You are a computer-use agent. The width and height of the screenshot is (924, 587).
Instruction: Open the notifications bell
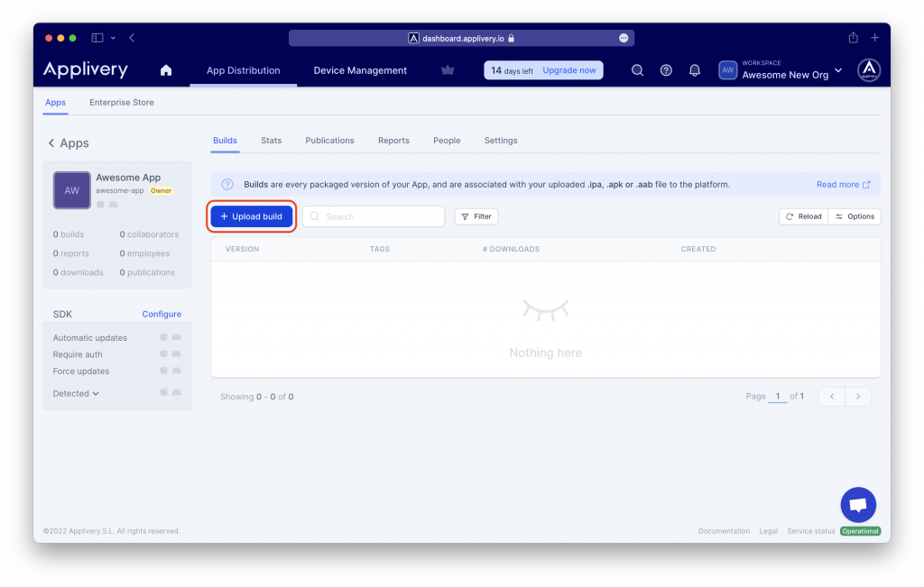[695, 70]
